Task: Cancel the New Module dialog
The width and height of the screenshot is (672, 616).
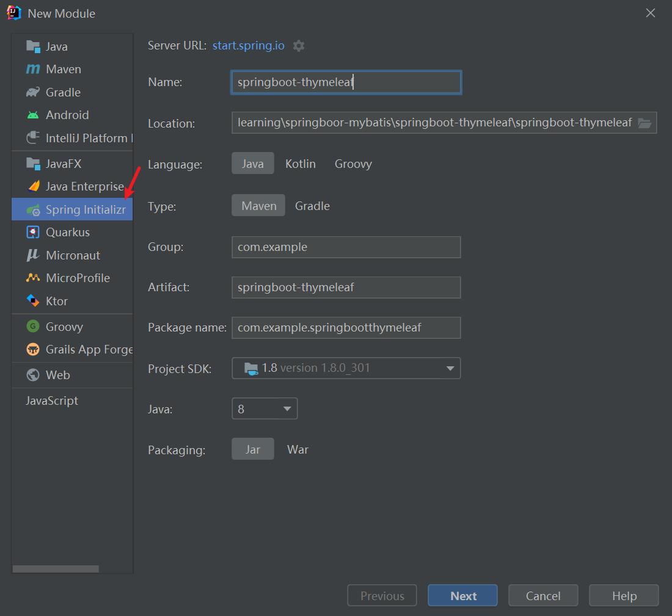Action: tap(543, 595)
